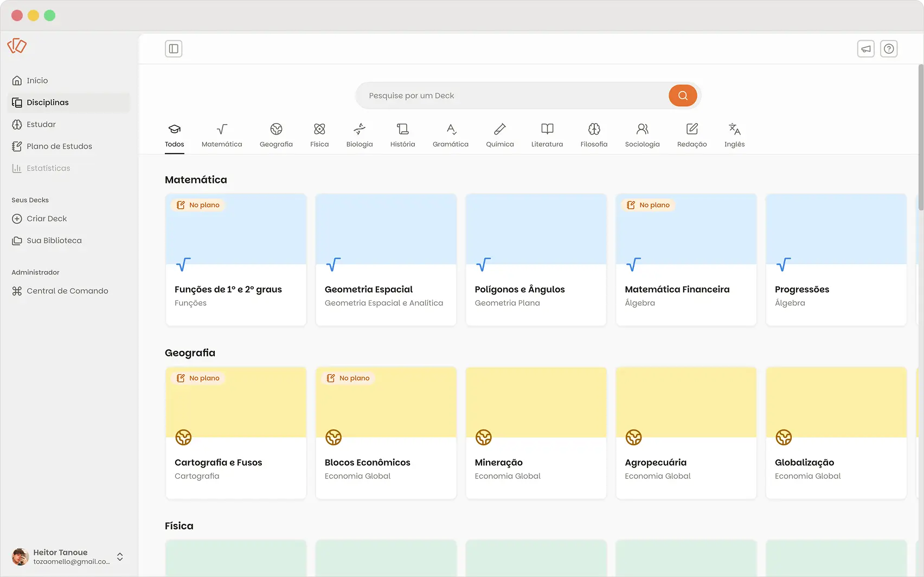Open the Geometria Espacial deck card
The width and height of the screenshot is (924, 577).
point(386,260)
